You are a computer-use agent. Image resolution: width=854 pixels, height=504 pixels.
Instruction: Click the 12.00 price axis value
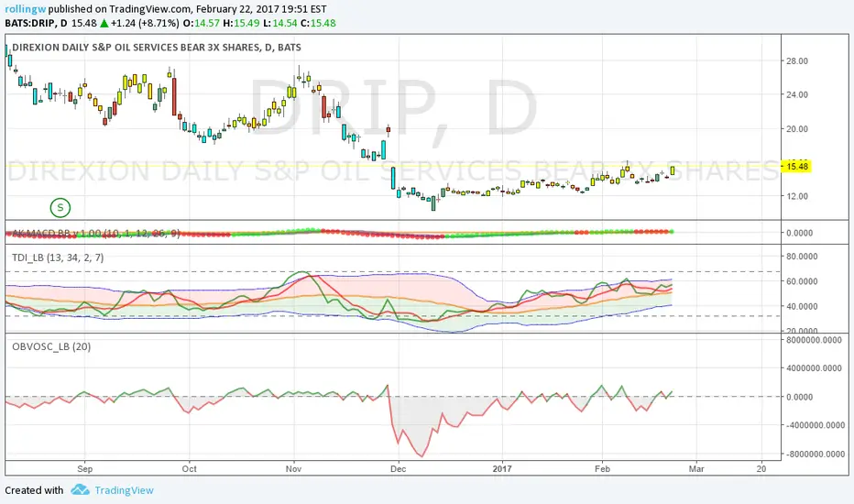797,196
